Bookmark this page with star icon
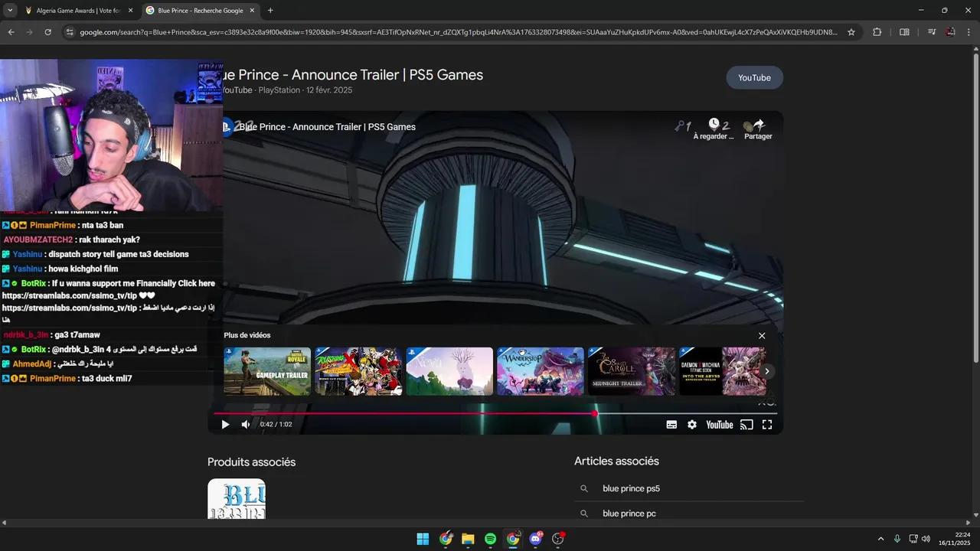The width and height of the screenshot is (980, 551). point(851,32)
